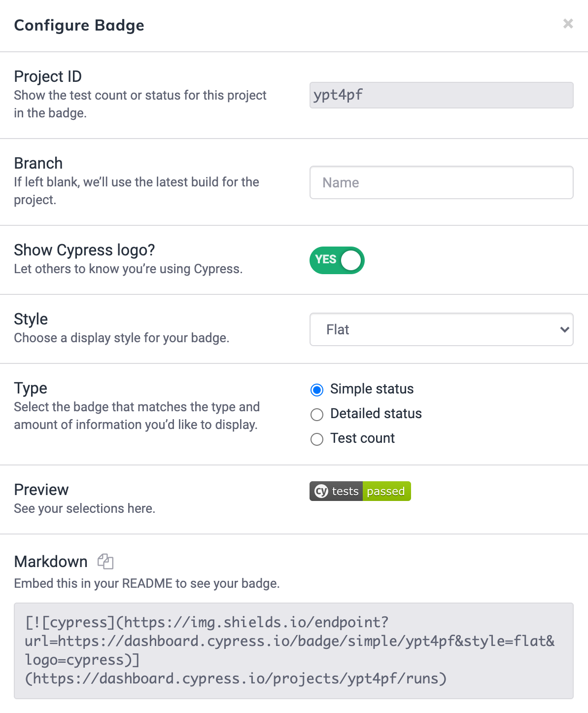Click the Type section heading
The height and width of the screenshot is (713, 588).
pos(30,389)
